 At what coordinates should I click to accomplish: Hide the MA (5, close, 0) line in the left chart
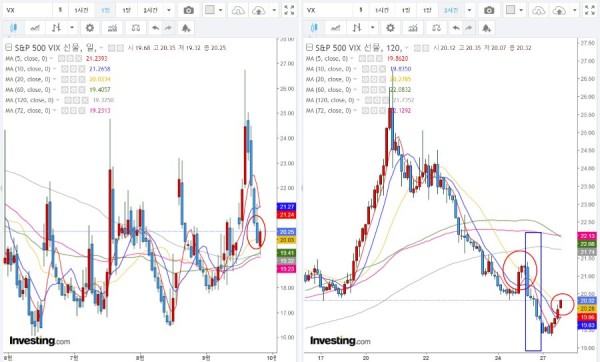tap(62, 59)
